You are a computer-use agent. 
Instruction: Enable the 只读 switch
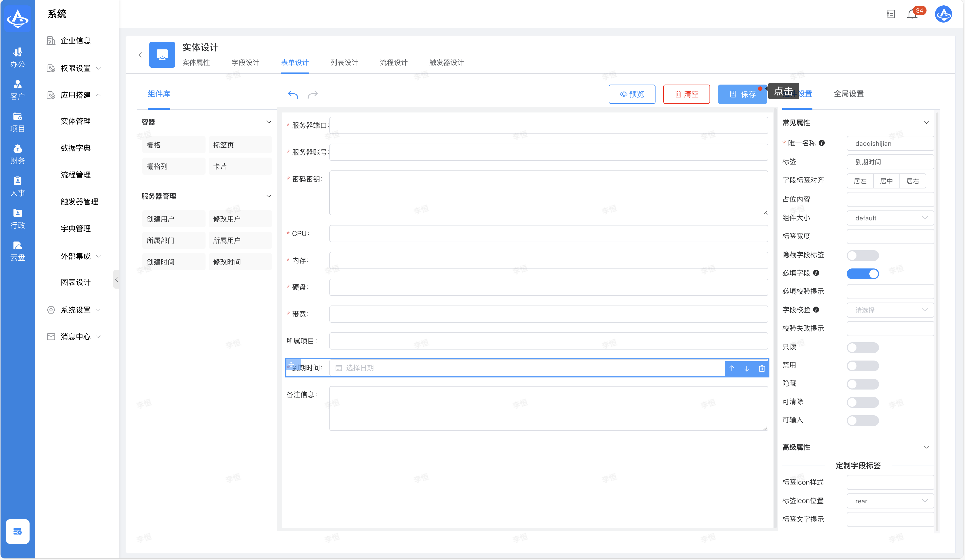[x=862, y=347]
